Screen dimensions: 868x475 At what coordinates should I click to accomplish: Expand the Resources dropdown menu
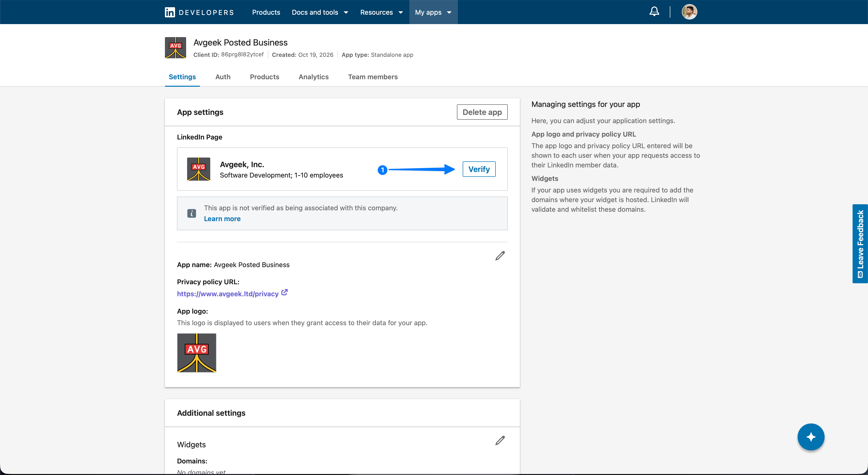(x=381, y=13)
